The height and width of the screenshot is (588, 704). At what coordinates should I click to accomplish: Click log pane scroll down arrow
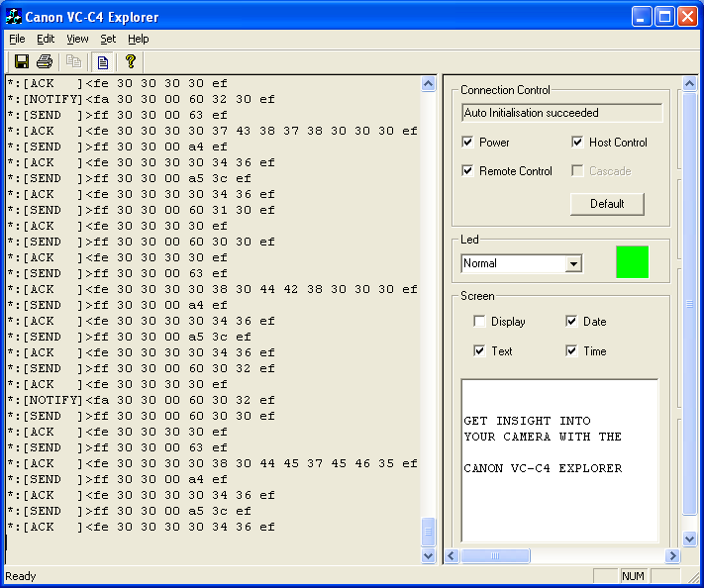coord(429,555)
